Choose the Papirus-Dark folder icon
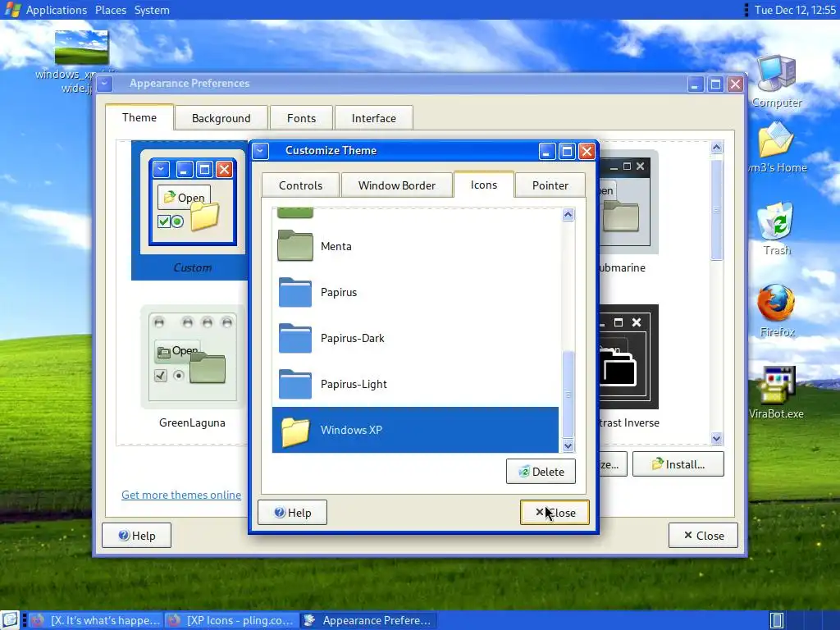840x630 pixels. [x=295, y=338]
